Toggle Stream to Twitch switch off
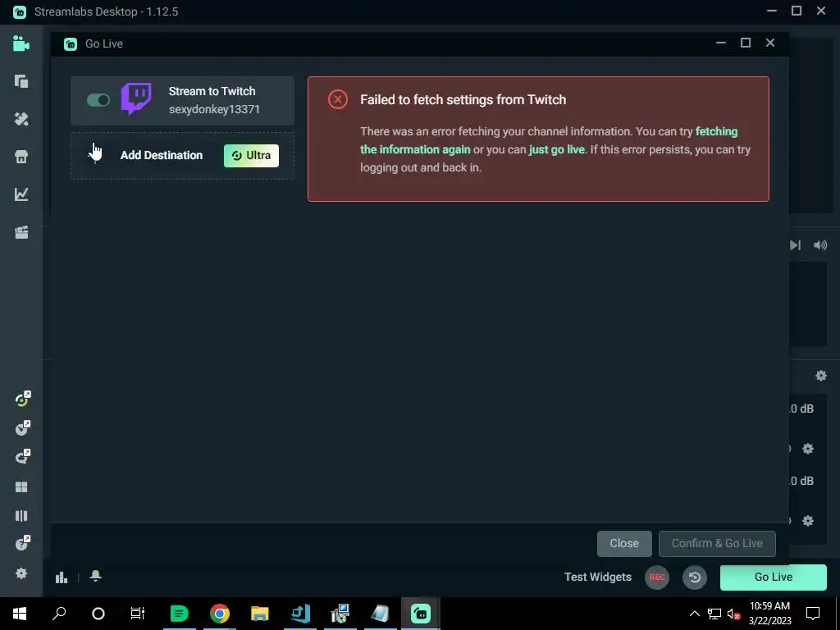 (x=98, y=100)
